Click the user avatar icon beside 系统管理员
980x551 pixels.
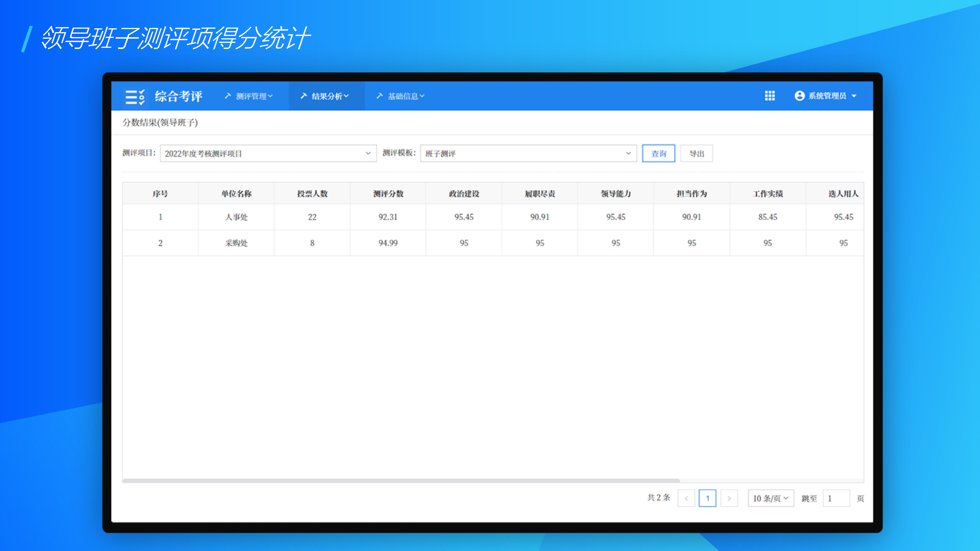click(x=799, y=96)
